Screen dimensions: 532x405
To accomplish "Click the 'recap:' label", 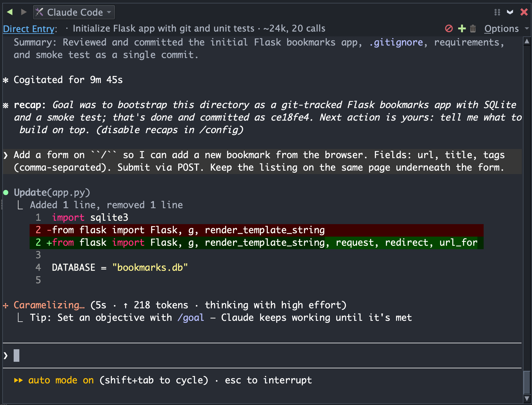I will tap(30, 105).
